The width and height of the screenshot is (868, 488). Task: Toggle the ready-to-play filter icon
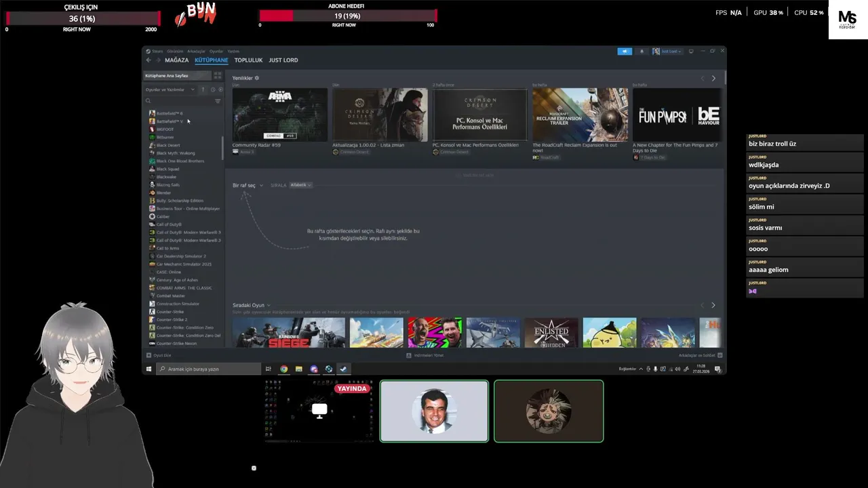click(220, 89)
